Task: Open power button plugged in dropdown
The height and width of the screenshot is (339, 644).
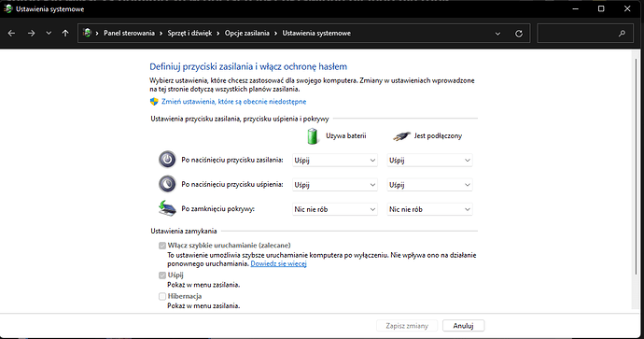Action: click(x=429, y=161)
